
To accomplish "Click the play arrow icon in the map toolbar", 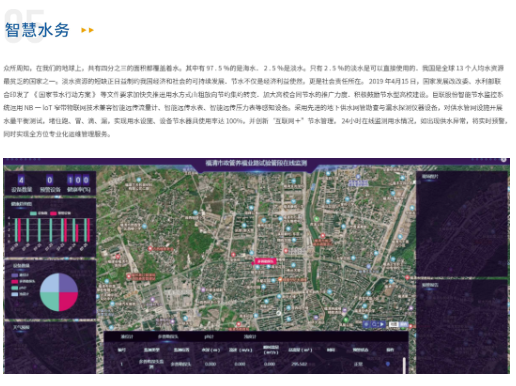I will click(x=382, y=324).
